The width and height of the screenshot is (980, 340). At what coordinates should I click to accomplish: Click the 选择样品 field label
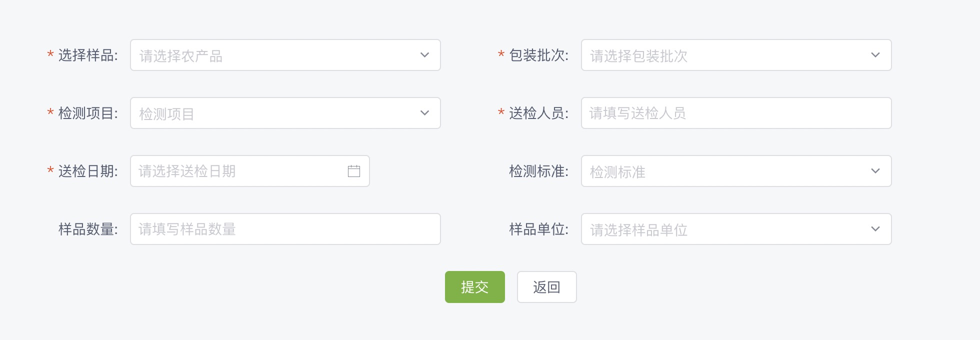88,55
